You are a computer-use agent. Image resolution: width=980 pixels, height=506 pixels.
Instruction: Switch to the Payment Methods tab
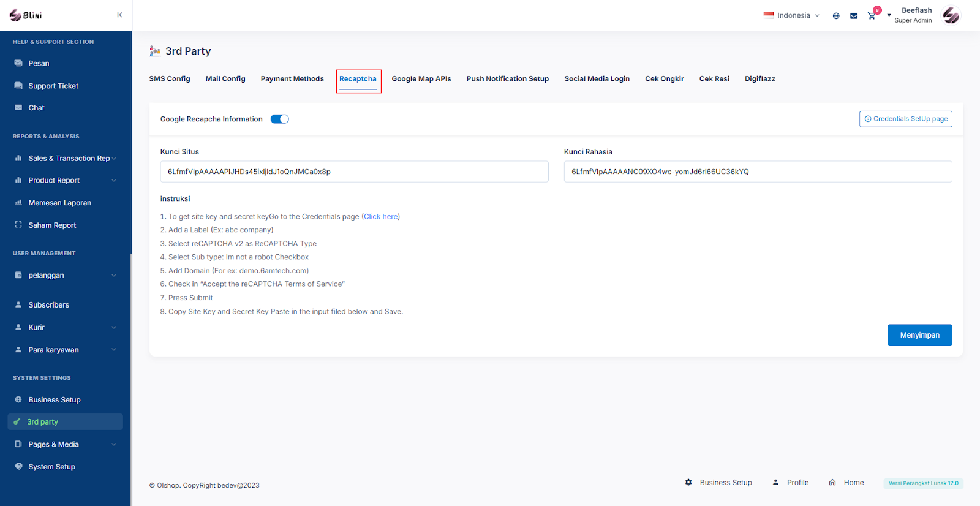pyautogui.click(x=292, y=79)
